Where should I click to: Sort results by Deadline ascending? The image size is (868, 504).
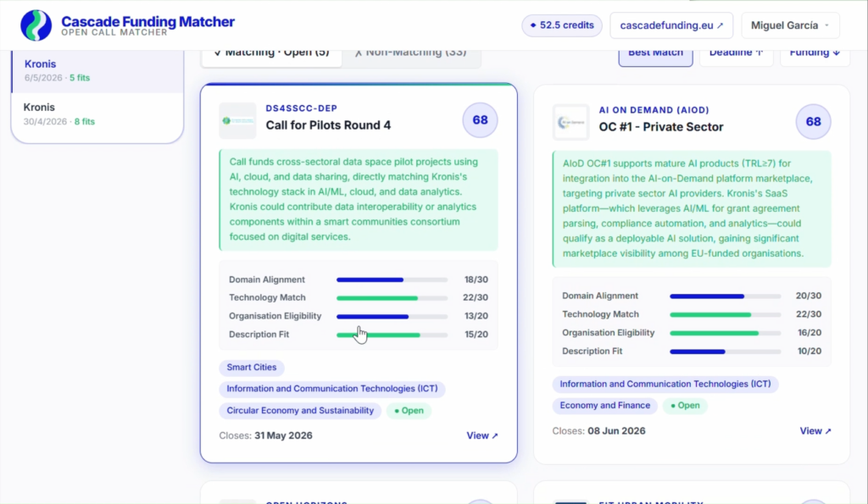pyautogui.click(x=737, y=53)
